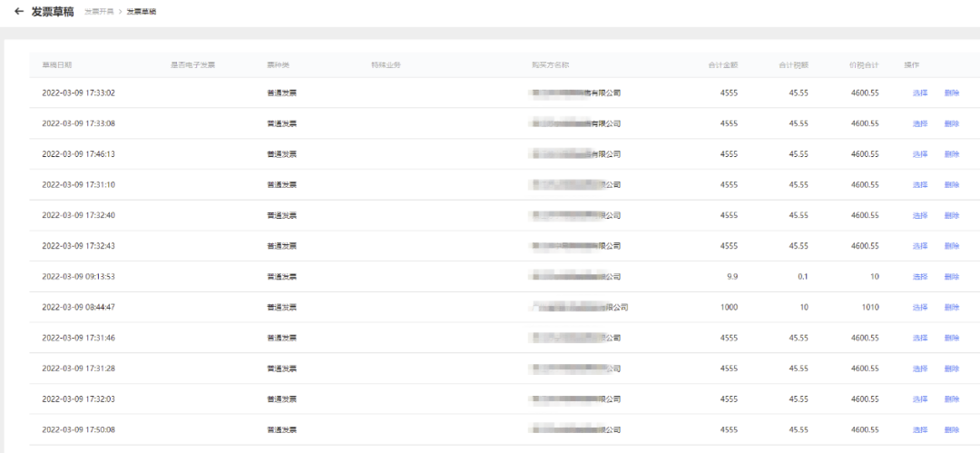Click 选择 for the 17:50:08 draft
Viewport: 980px width, 453px height.
(920, 430)
